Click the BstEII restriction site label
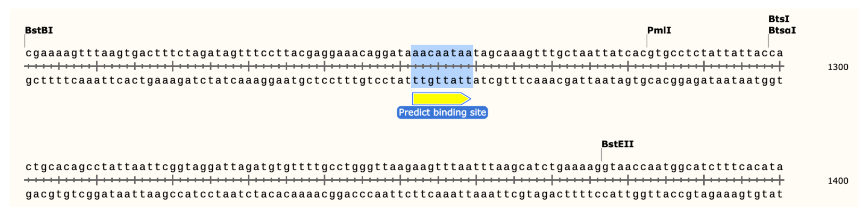The image size is (868, 219). tap(617, 144)
